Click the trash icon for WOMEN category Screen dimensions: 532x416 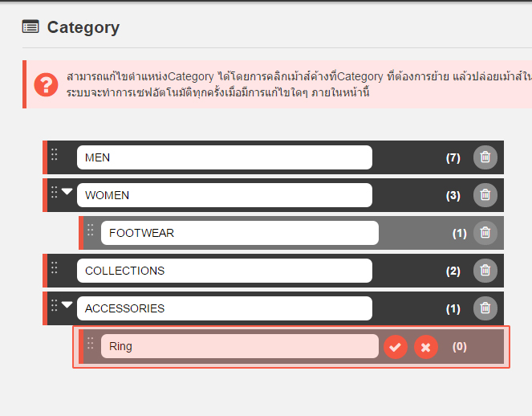tap(485, 195)
